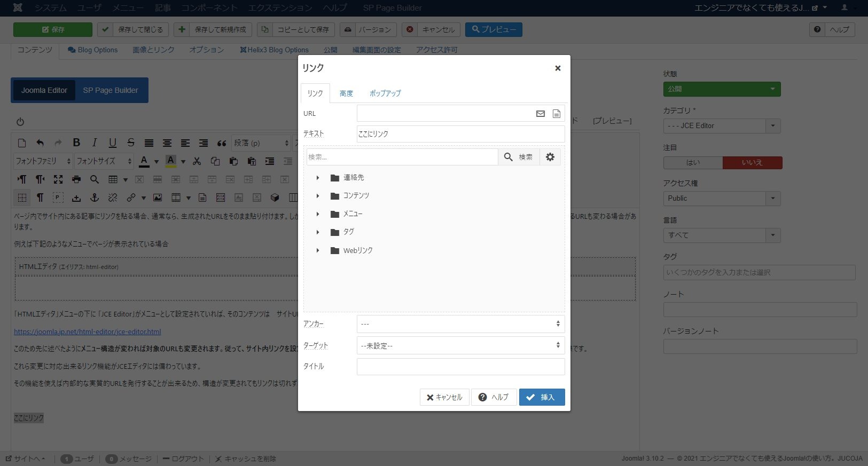The width and height of the screenshot is (868, 466).
Task: Toggle the editor power icon
Action: coord(20,122)
